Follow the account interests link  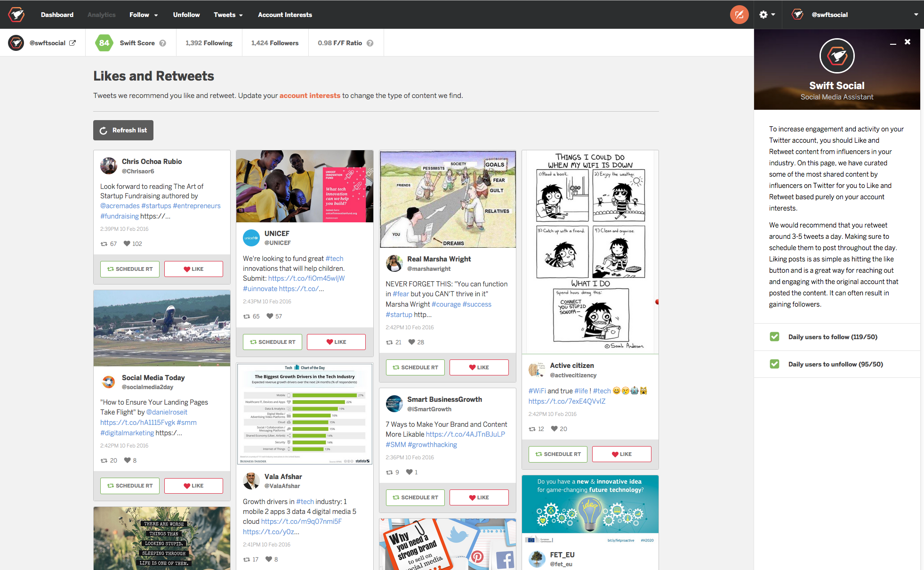coord(310,96)
